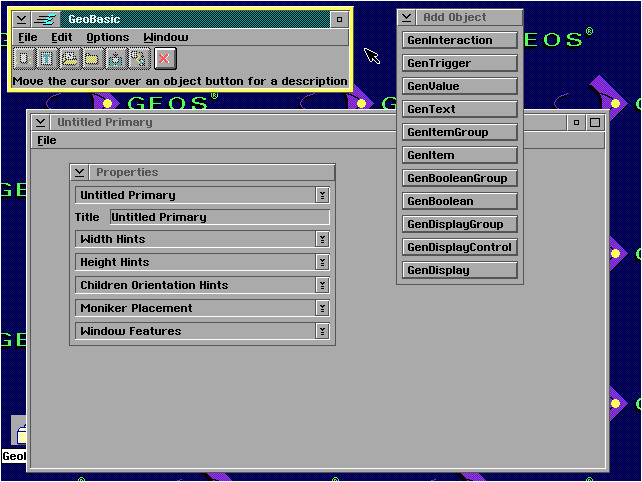The width and height of the screenshot is (642, 482).
Task: Click the teal monitor toolbar icon
Action: click(116, 59)
